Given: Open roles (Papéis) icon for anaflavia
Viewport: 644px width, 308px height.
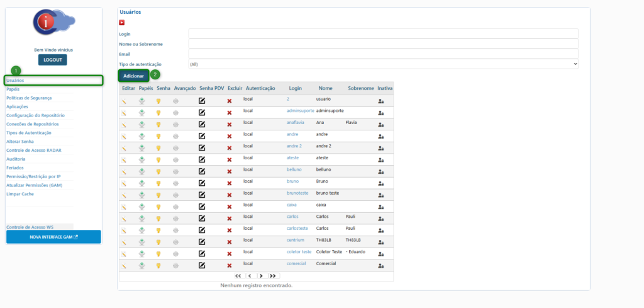Looking at the screenshot, I should pyautogui.click(x=142, y=125).
